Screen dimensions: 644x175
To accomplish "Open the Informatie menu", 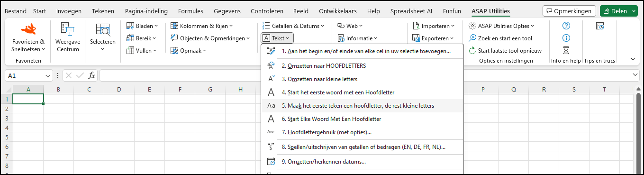I will point(357,38).
